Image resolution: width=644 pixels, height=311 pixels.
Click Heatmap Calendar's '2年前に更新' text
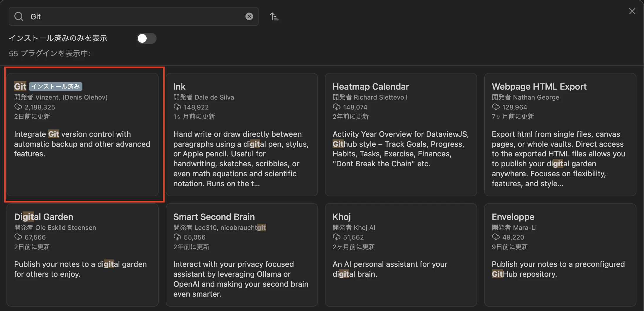[351, 117]
